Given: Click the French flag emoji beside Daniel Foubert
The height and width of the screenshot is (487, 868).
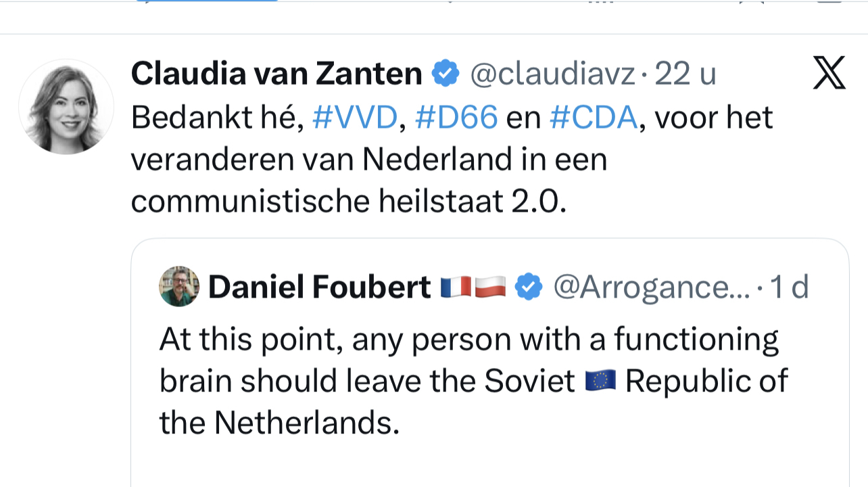Looking at the screenshot, I should tap(456, 287).
